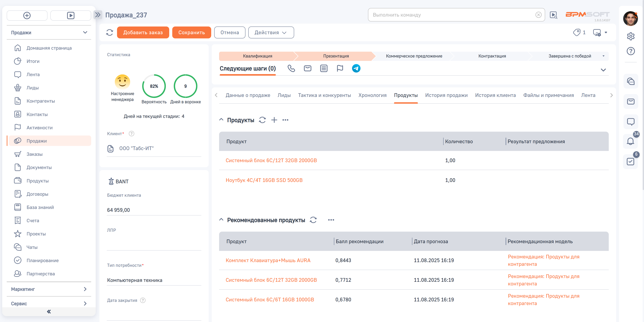This screenshot has width=644, height=322.
Task: Click the run process play button
Action: click(71, 15)
